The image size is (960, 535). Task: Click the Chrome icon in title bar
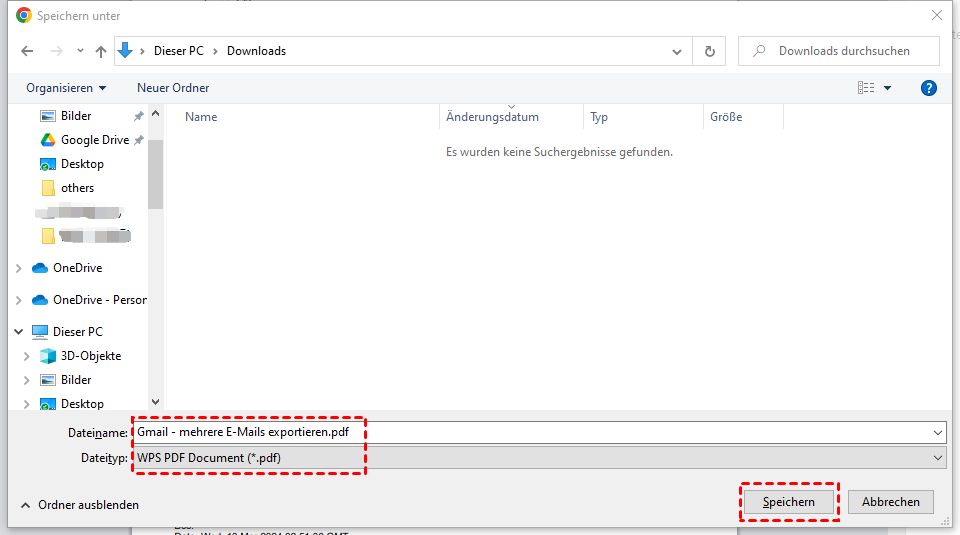(x=24, y=15)
